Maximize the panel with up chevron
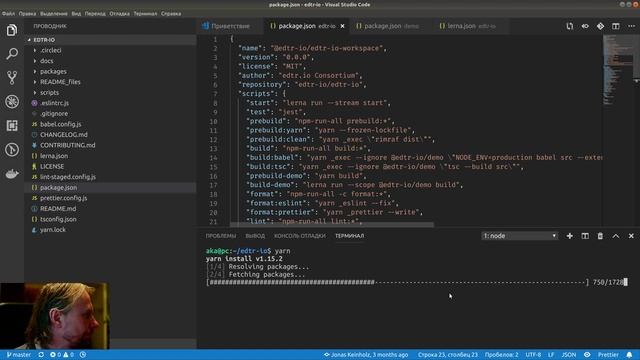640x360 pixels. [x=616, y=236]
